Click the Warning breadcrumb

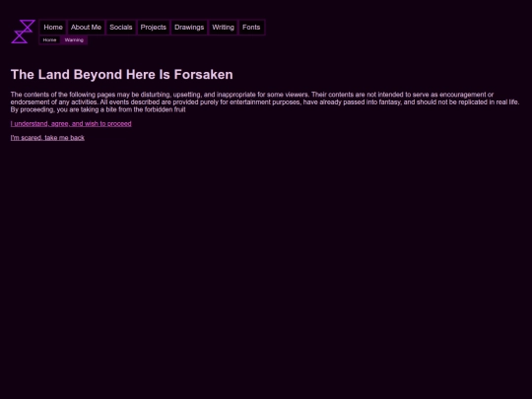[x=74, y=40]
